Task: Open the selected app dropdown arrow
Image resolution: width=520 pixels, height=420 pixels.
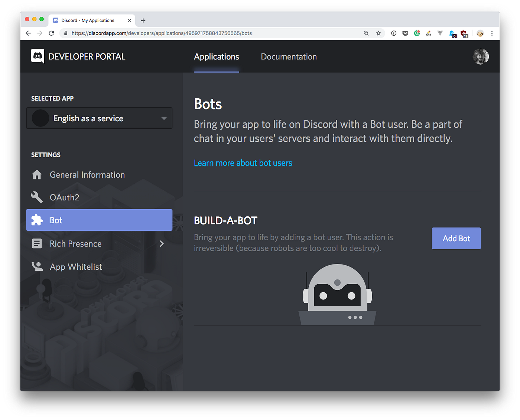Action: coord(164,118)
